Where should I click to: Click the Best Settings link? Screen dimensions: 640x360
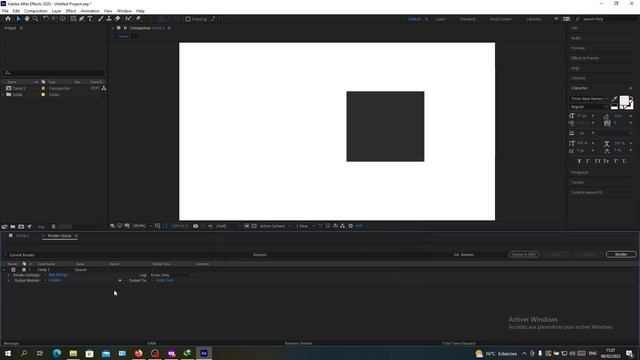point(58,275)
